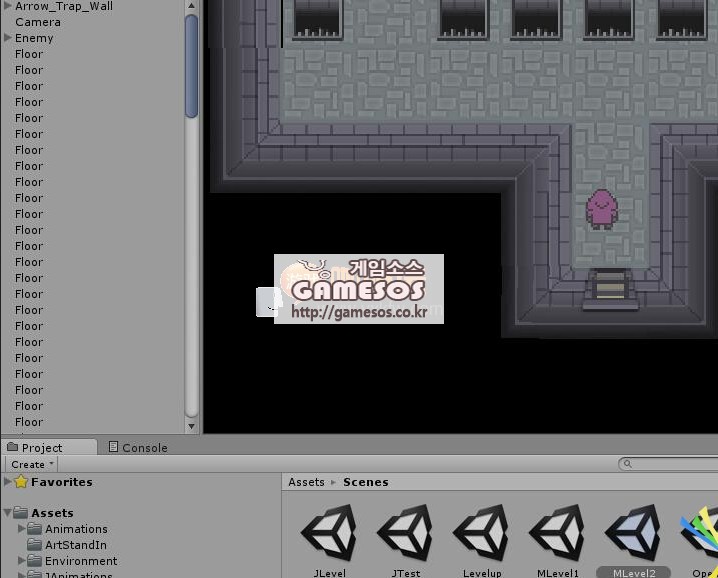Select the Camera object in hierarchy
Screen dimensions: 718x578
pyautogui.click(x=38, y=22)
